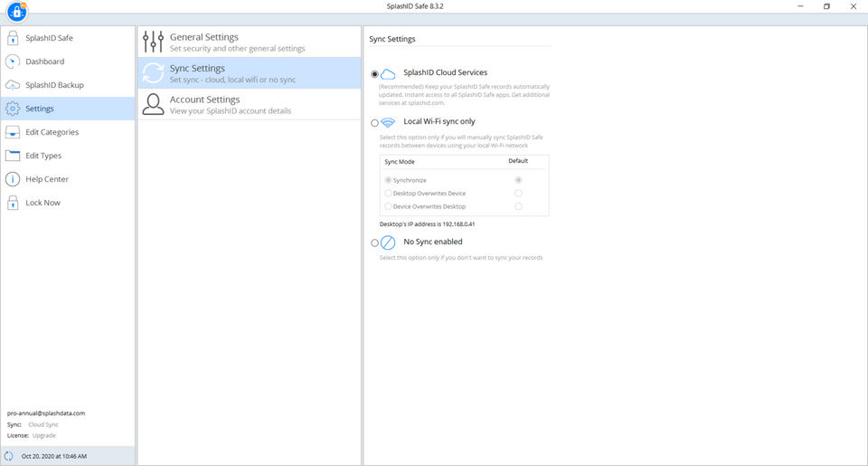The image size is (868, 466).
Task: Click the SplashID logo icon in title bar
Action: click(x=16, y=11)
